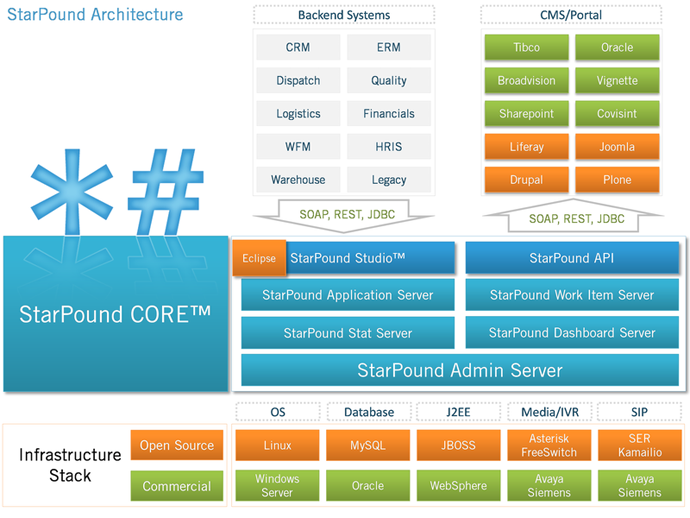Click StarPound Dashboard Server
The height and width of the screenshot is (518, 690).
[x=572, y=333]
